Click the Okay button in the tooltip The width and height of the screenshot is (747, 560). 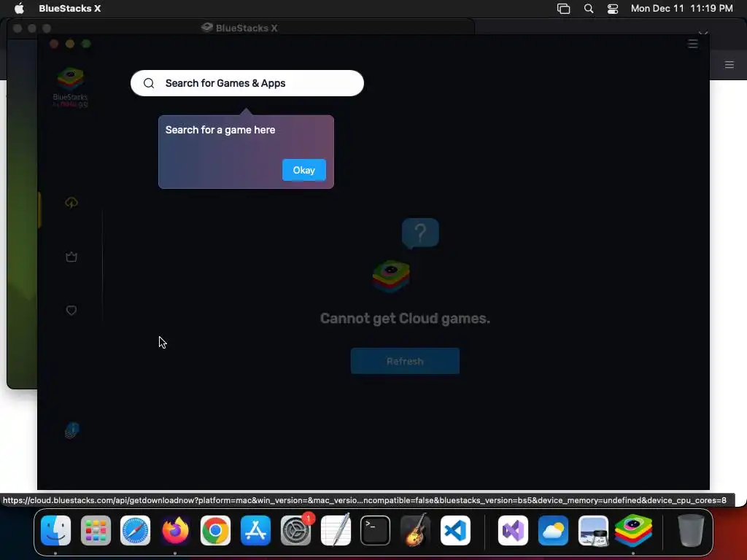pyautogui.click(x=304, y=170)
